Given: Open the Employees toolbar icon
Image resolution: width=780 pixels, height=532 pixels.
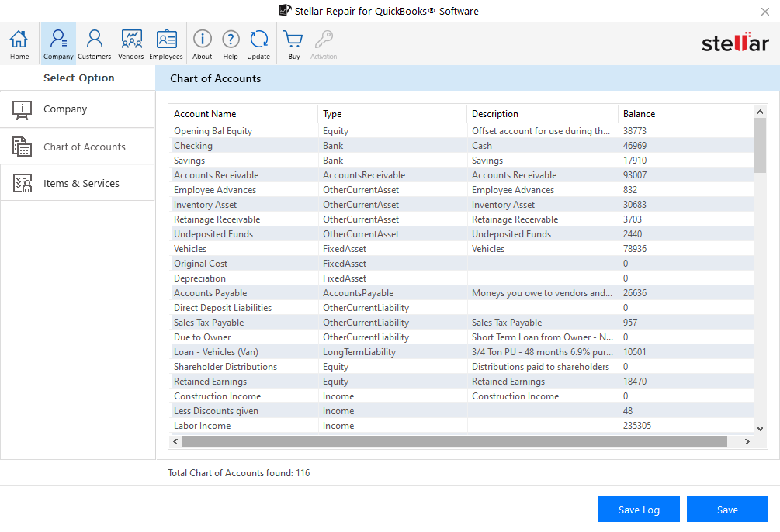Looking at the screenshot, I should coord(166,43).
